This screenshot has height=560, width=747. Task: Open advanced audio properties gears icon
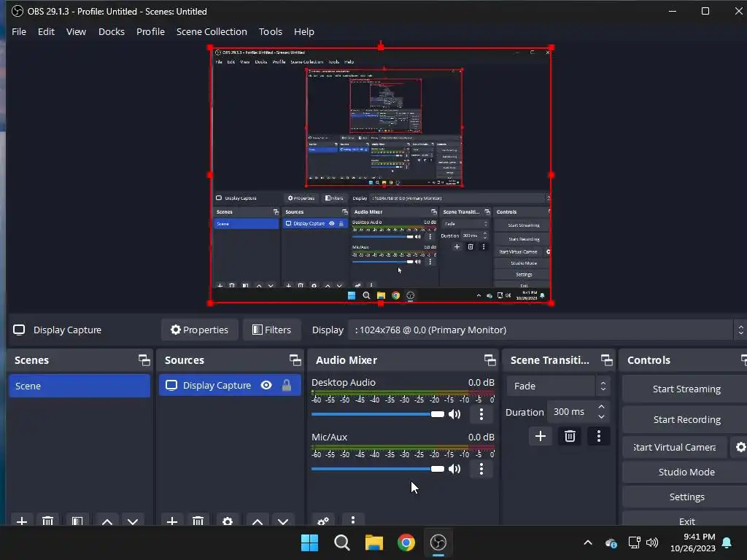[x=323, y=521]
